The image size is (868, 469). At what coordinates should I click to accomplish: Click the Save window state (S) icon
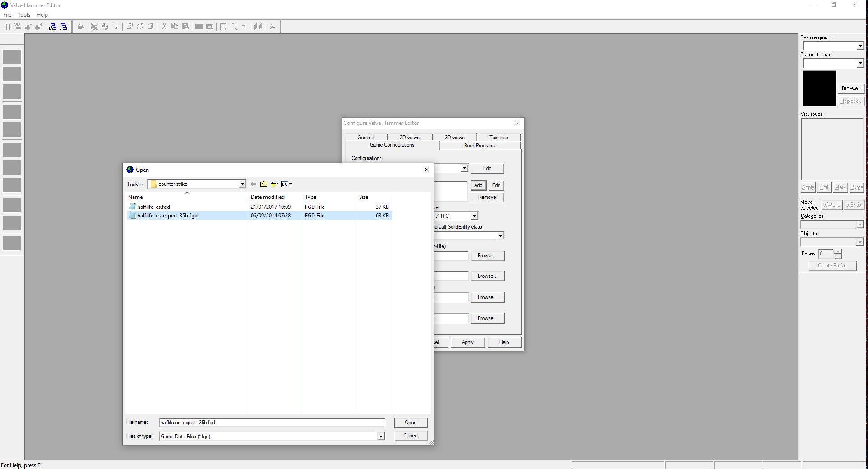coord(63,27)
